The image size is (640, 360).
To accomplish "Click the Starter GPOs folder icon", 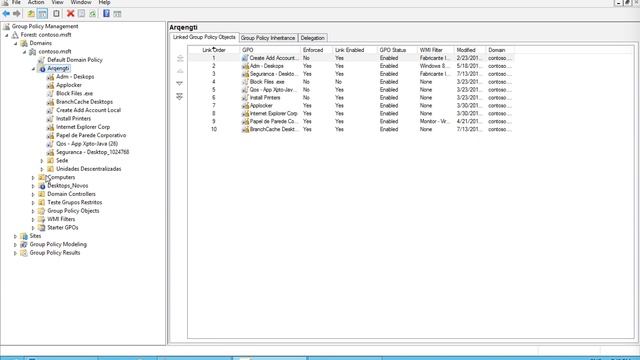I will [42, 228].
